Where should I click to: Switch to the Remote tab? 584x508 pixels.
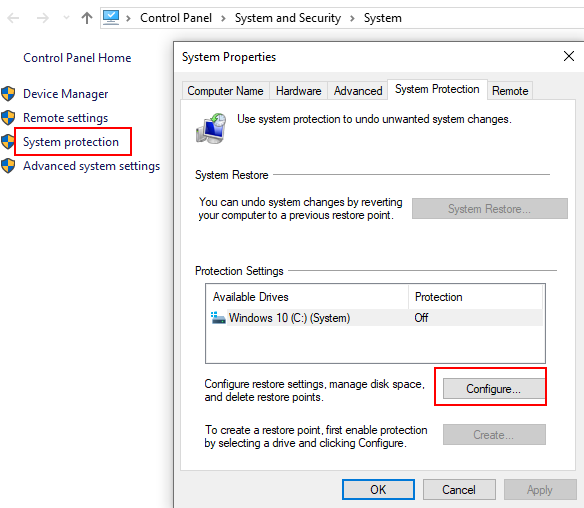pyautogui.click(x=510, y=91)
